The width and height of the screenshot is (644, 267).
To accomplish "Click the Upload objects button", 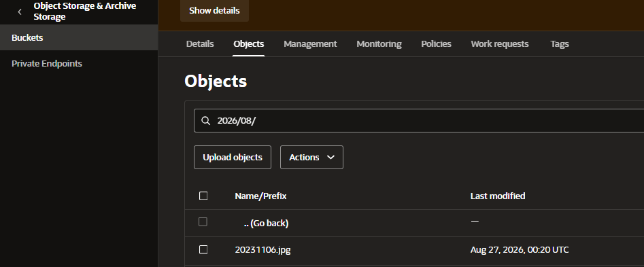I will click(233, 158).
